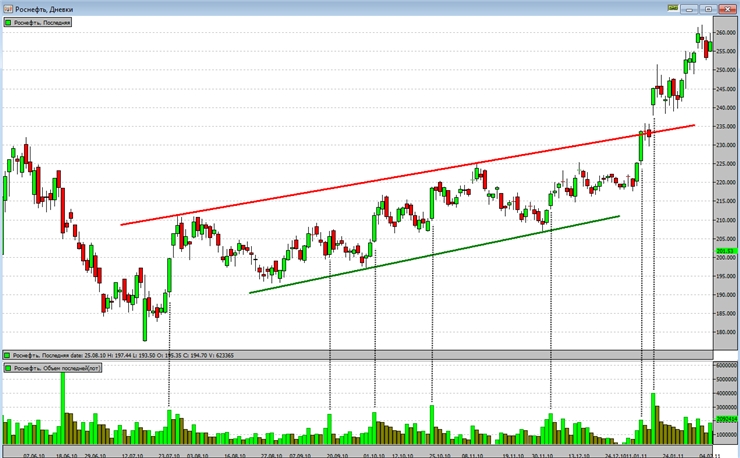Click the green current price marker on the price axis
This screenshot has width=740, height=458.
click(725, 251)
